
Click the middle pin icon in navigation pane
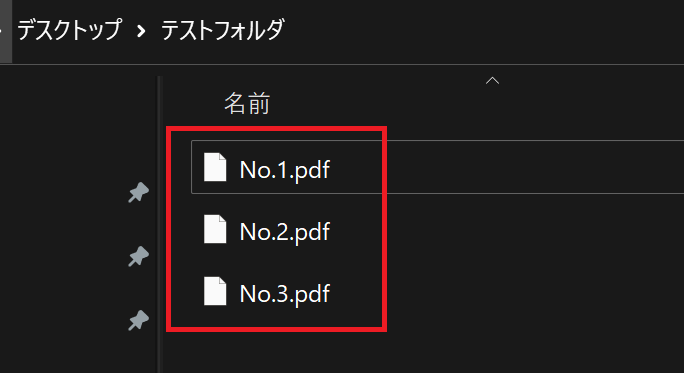click(x=138, y=256)
